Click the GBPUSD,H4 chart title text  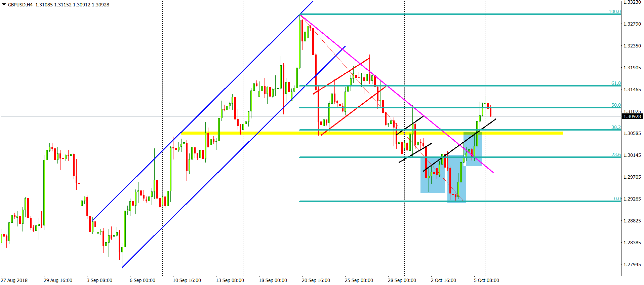(20, 5)
